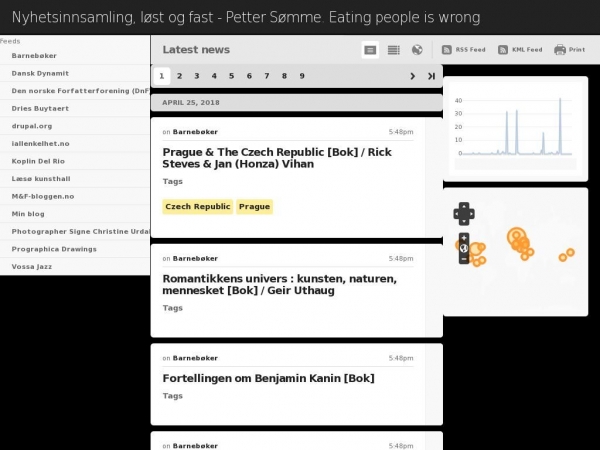Switch to full article list view icon

coord(370,49)
